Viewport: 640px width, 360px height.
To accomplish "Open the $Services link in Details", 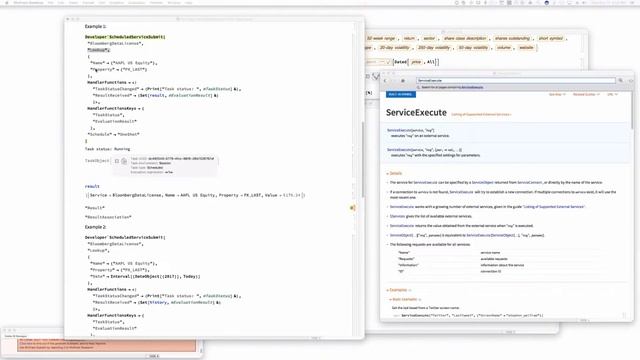I will coord(397,216).
